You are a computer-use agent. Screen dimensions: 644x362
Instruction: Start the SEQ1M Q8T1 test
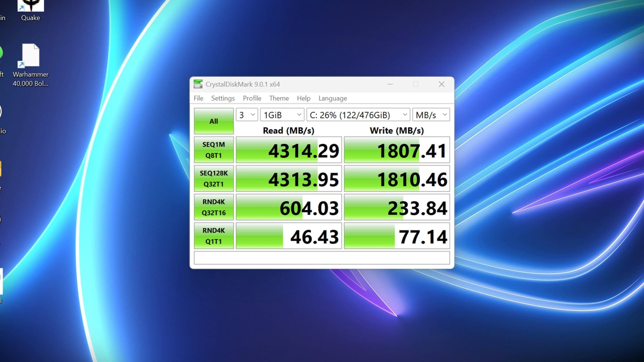(214, 150)
